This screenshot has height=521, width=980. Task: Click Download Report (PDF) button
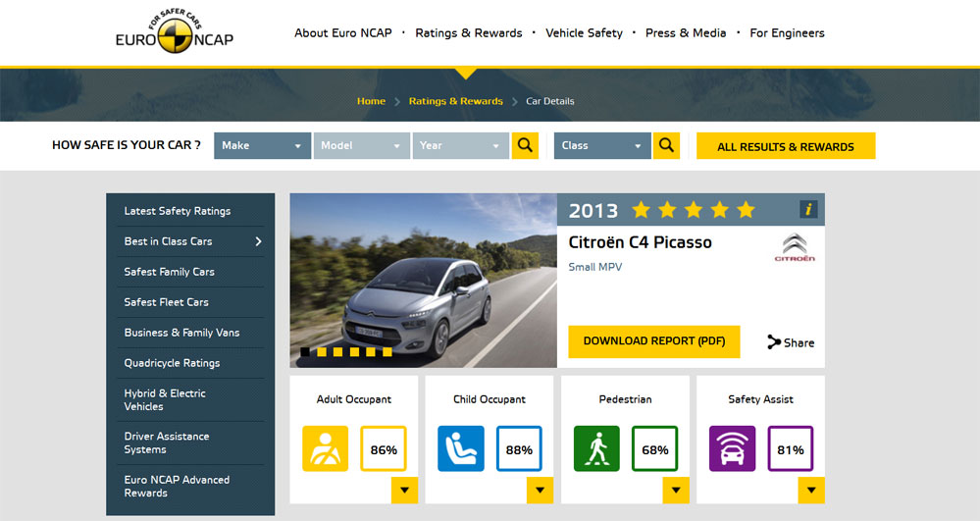pyautogui.click(x=653, y=341)
